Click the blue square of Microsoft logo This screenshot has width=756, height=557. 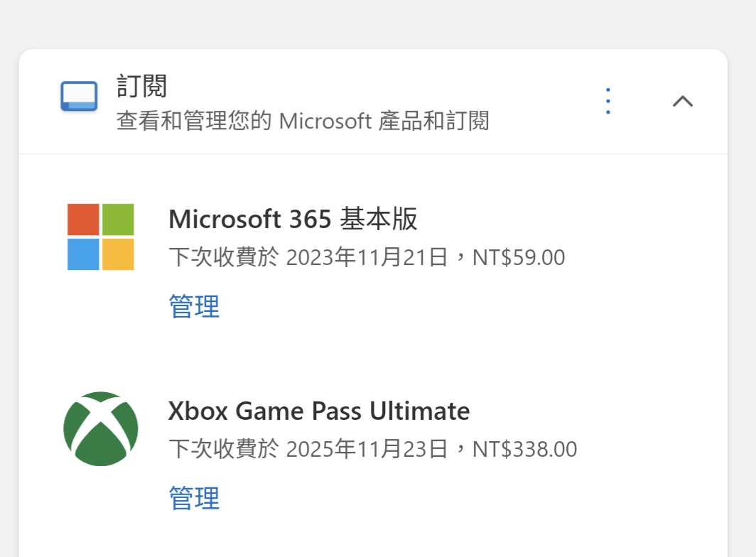point(83,254)
